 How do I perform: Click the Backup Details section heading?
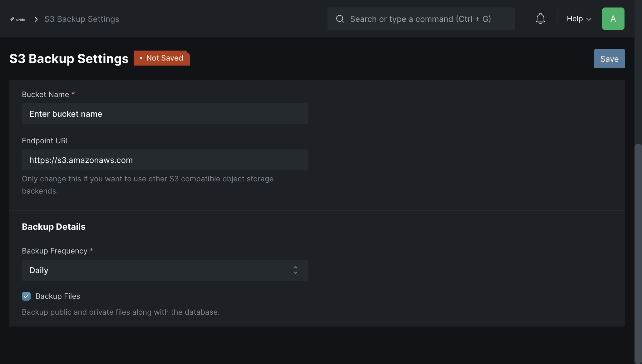pyautogui.click(x=54, y=227)
